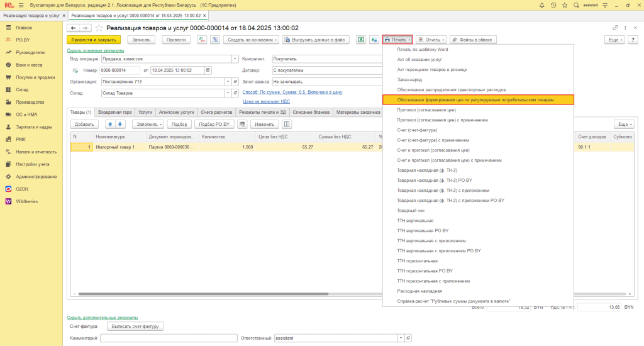The image size is (644, 346).
Task: Expand Вид операции dropdown
Action: pos(235,59)
